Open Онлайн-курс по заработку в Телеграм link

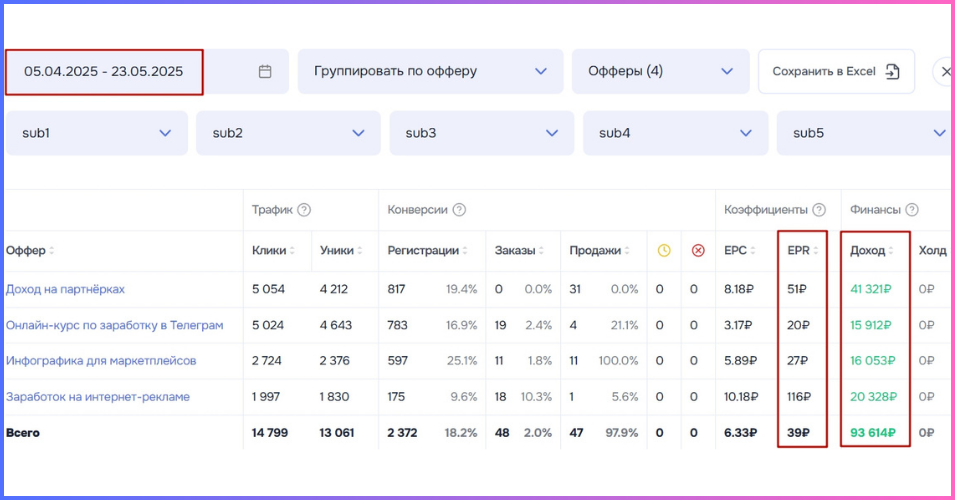click(x=115, y=325)
